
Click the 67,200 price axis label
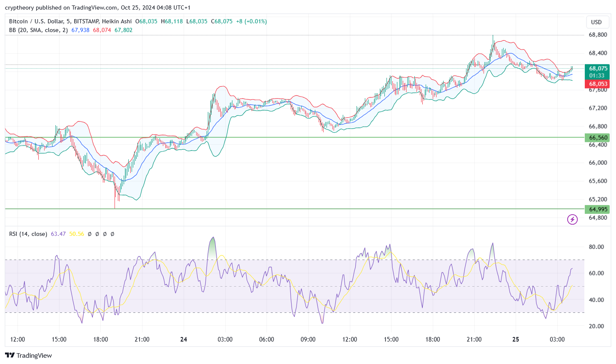(598, 108)
